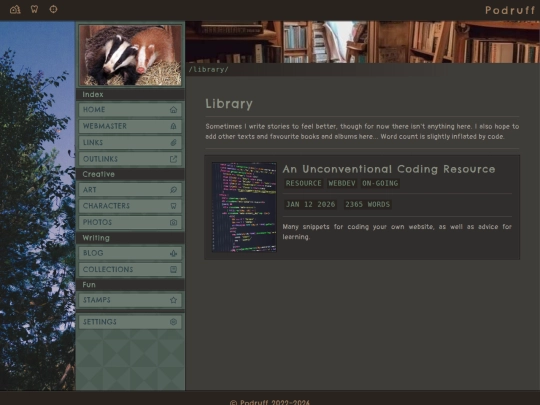Screen dimensions: 540x405
Task: Select the WEBDEV tag
Action: (x=342, y=183)
